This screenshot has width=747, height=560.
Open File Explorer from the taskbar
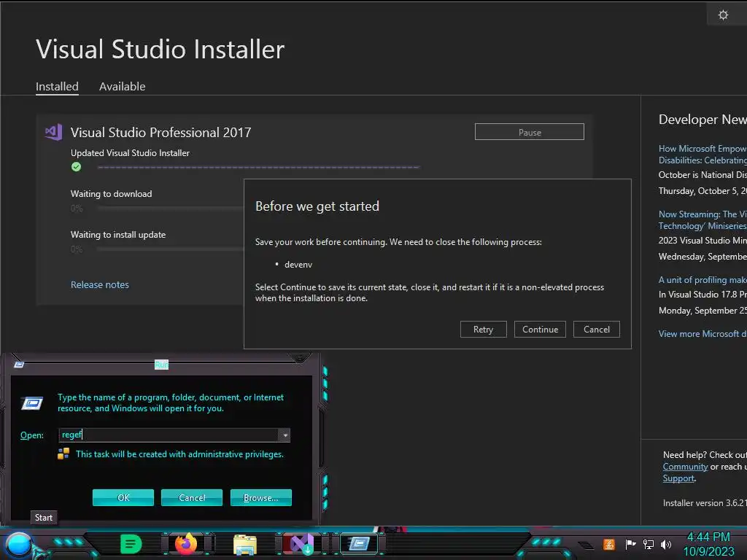click(245, 544)
